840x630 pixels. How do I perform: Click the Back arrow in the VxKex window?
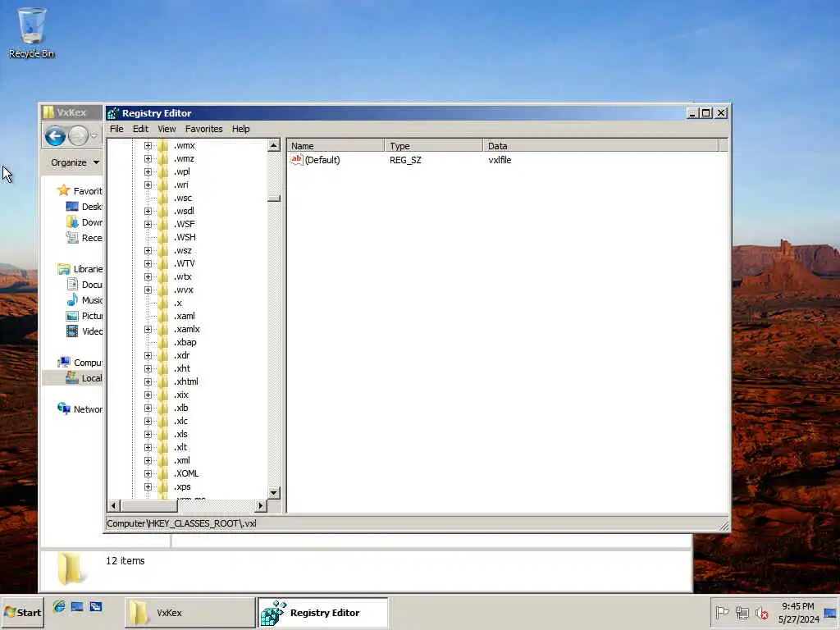(55, 136)
